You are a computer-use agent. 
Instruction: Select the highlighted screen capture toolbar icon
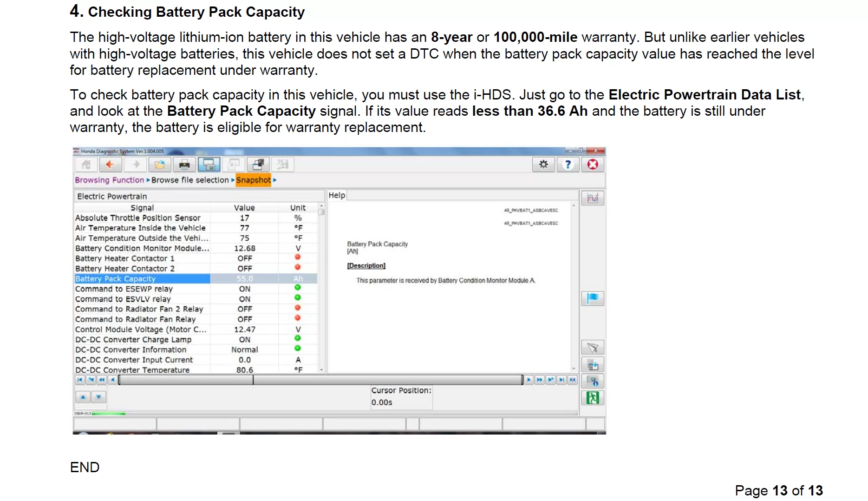tap(209, 165)
